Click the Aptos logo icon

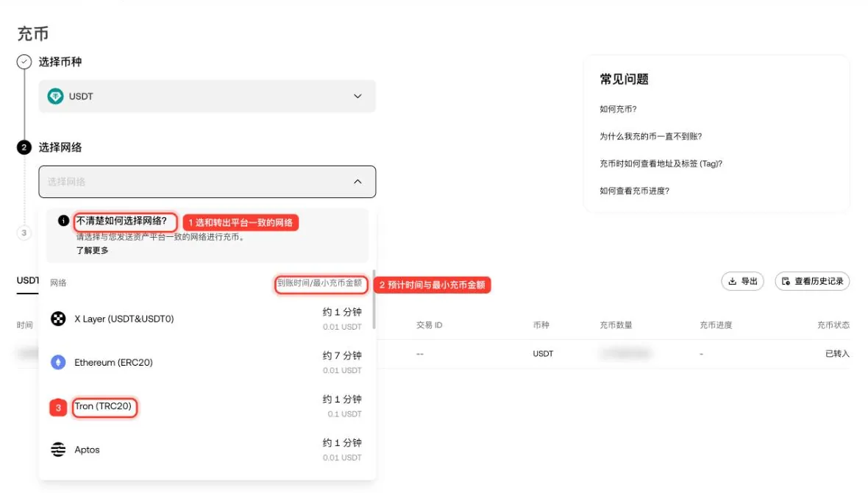coord(58,450)
